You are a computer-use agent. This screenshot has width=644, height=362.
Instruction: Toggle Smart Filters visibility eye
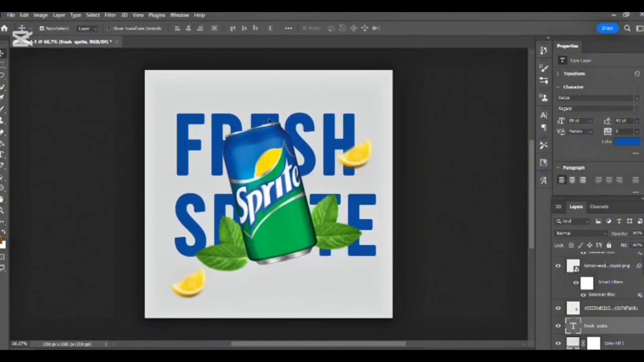click(576, 283)
